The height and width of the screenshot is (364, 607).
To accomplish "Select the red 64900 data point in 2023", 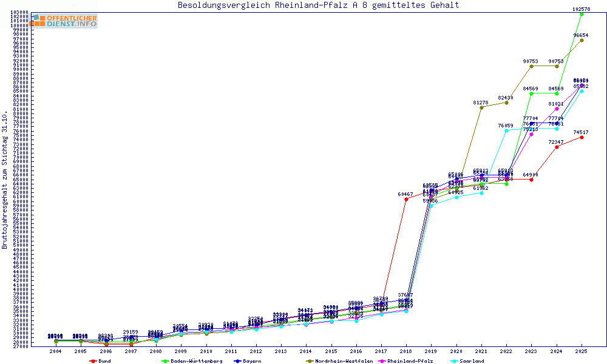I will [x=531, y=180].
